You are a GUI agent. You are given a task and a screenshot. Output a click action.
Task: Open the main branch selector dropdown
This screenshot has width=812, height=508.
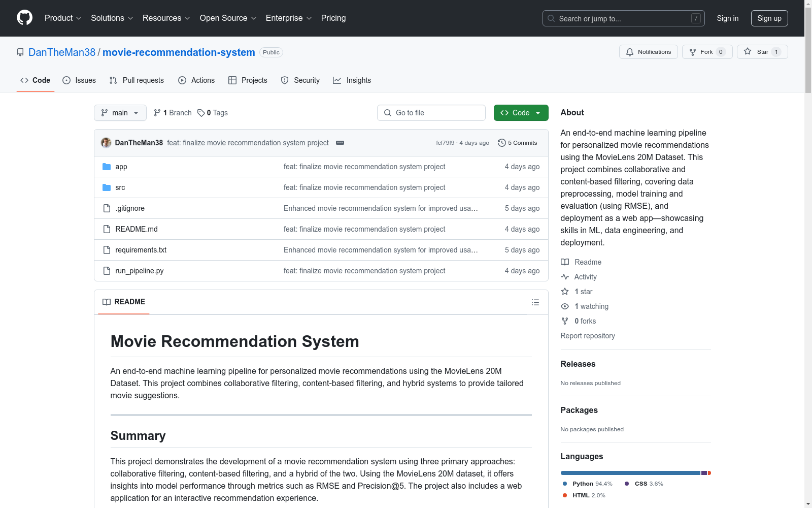click(x=120, y=113)
